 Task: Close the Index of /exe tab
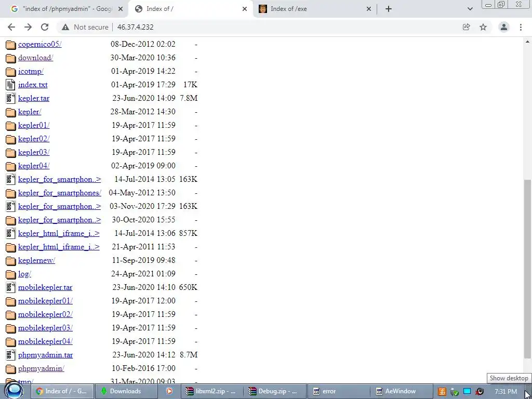coord(369,9)
